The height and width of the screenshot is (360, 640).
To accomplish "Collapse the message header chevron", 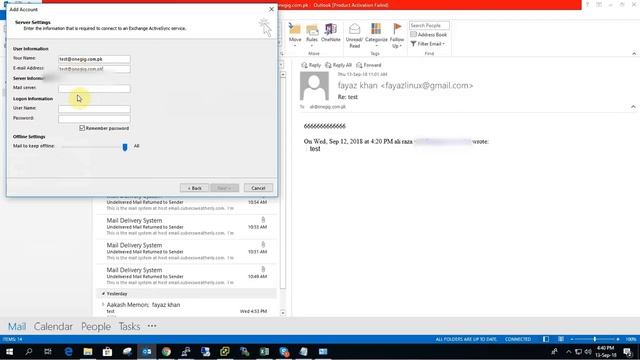I will [633, 107].
